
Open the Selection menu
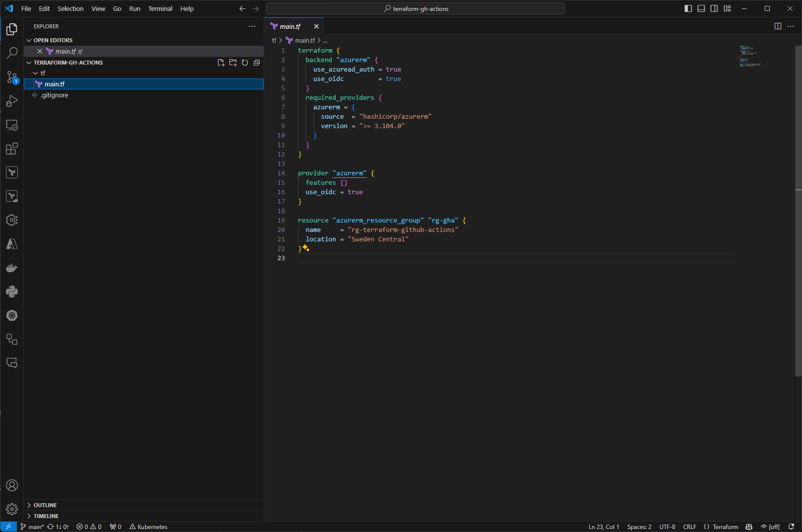tap(70, 8)
